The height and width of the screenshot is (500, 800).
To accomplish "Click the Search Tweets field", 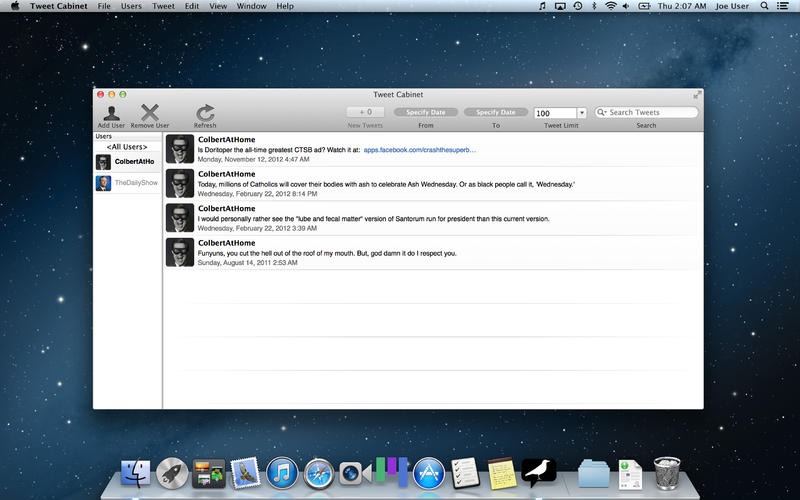I will point(646,112).
